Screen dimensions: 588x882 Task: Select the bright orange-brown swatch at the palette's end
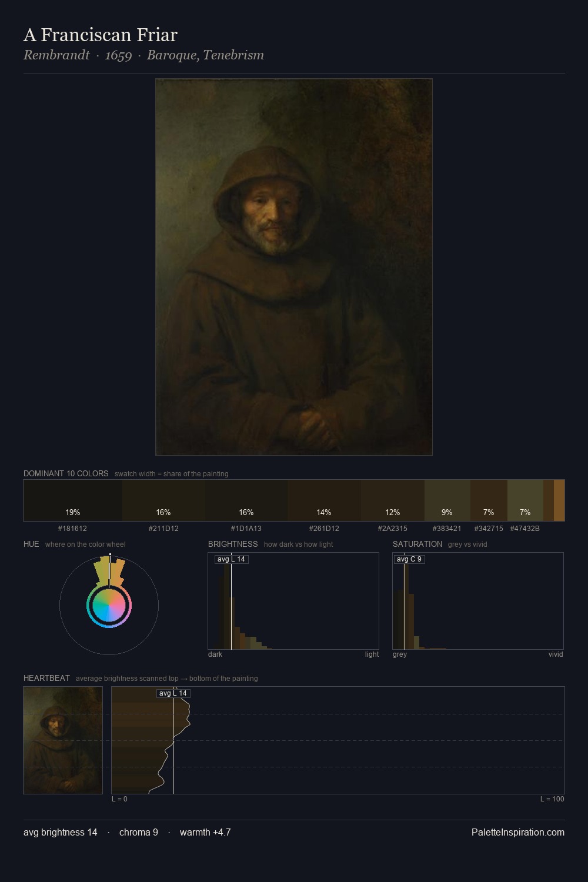click(x=559, y=500)
